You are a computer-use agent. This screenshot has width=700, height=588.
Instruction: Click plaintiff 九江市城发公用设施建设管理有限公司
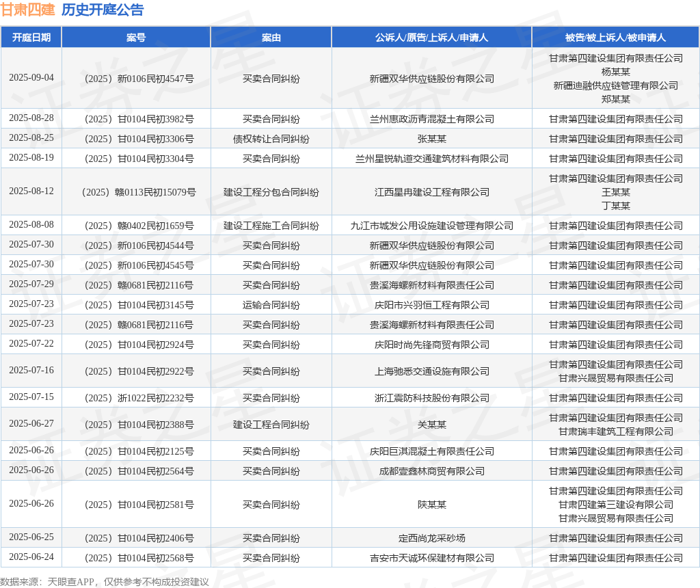coord(432,226)
